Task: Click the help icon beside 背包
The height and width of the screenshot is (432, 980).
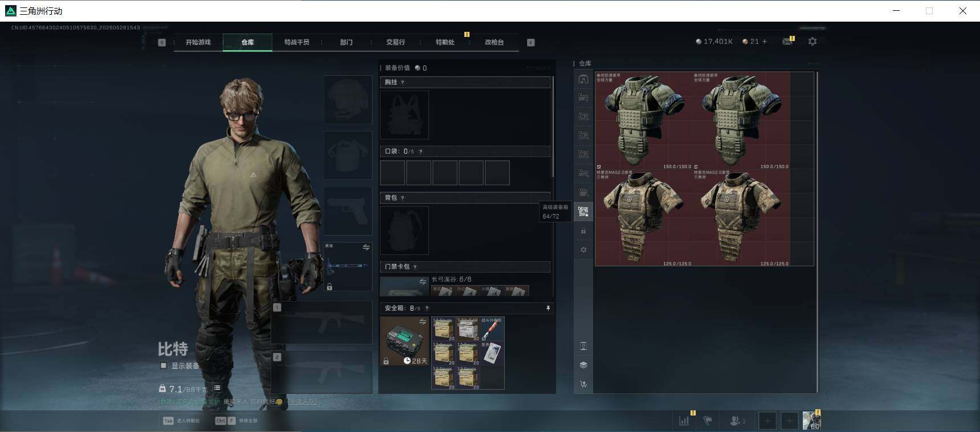Action: point(402,198)
